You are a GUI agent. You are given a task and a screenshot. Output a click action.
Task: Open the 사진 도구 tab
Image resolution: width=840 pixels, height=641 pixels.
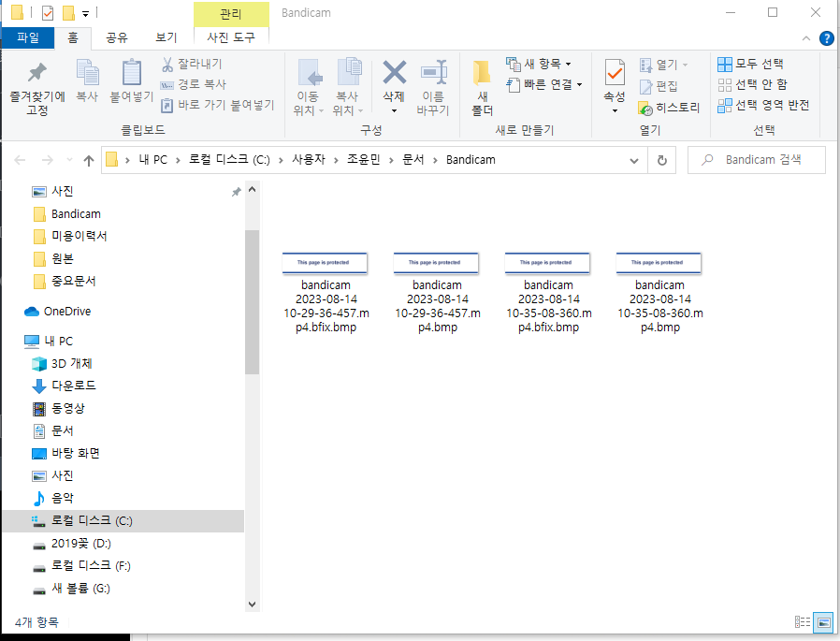click(x=231, y=37)
